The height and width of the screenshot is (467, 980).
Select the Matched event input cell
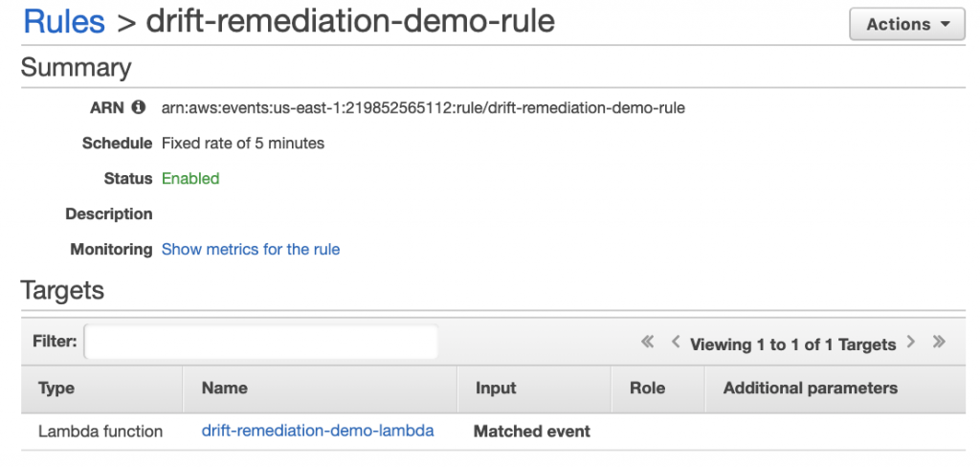point(532,432)
